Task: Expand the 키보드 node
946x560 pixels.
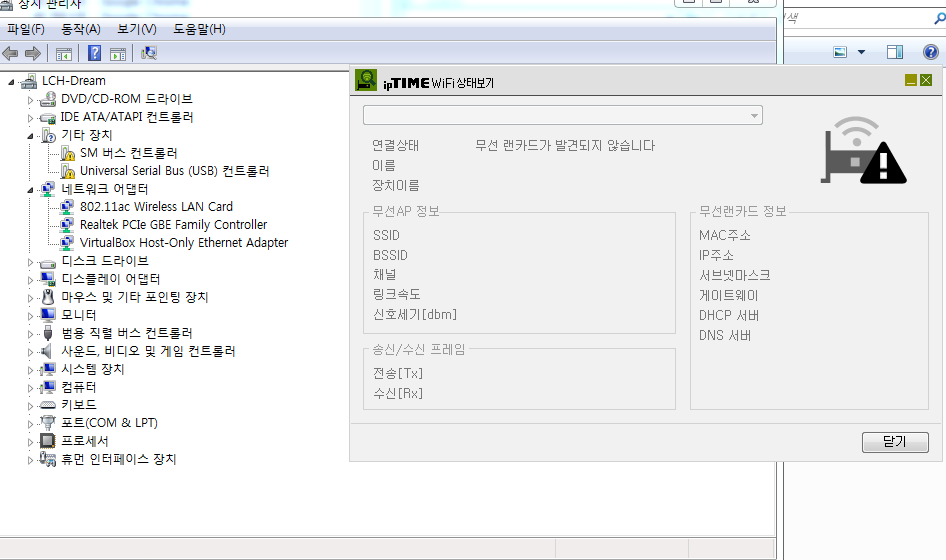Action: coord(30,406)
